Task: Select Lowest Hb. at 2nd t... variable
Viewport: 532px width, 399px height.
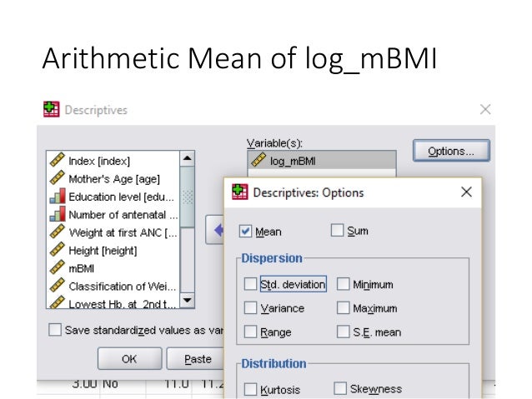Action: [113, 302]
